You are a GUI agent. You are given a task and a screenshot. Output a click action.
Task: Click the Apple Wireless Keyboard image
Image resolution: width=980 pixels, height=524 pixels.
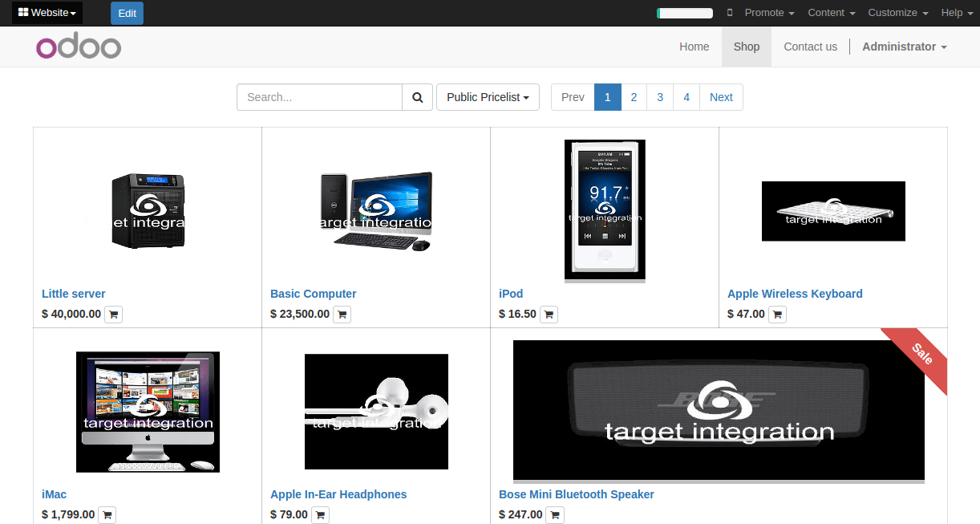[833, 211]
